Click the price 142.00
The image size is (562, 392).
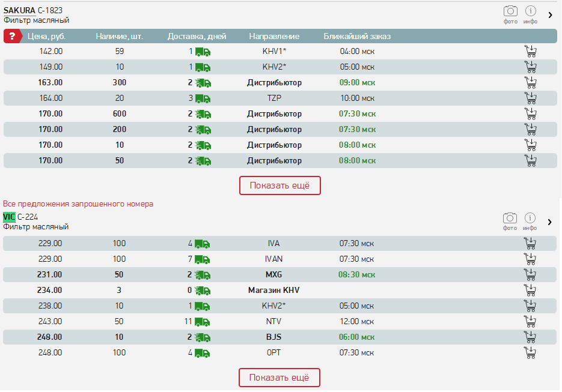click(x=51, y=52)
